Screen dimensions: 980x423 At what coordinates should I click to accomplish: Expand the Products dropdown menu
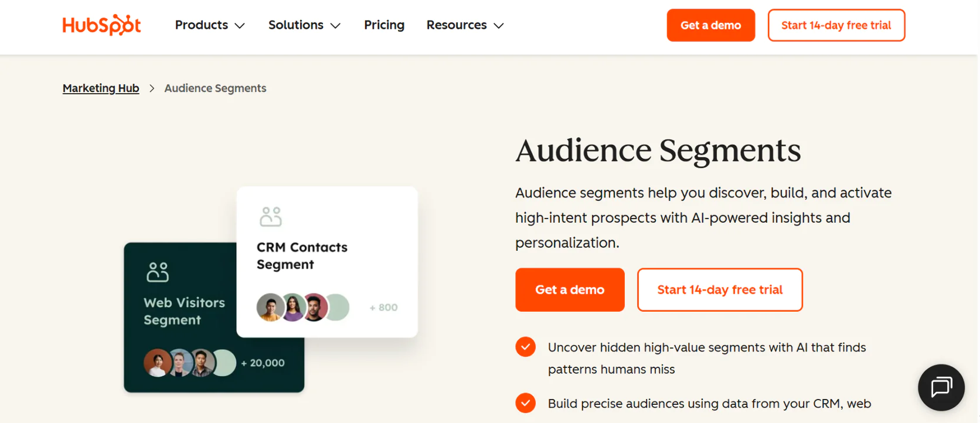[x=209, y=25]
